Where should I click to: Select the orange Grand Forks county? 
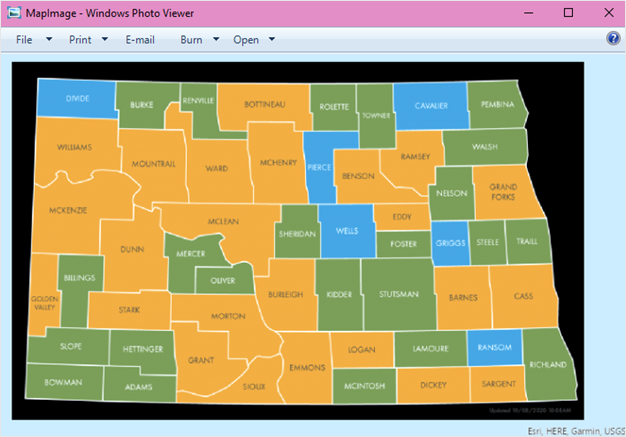point(502,192)
